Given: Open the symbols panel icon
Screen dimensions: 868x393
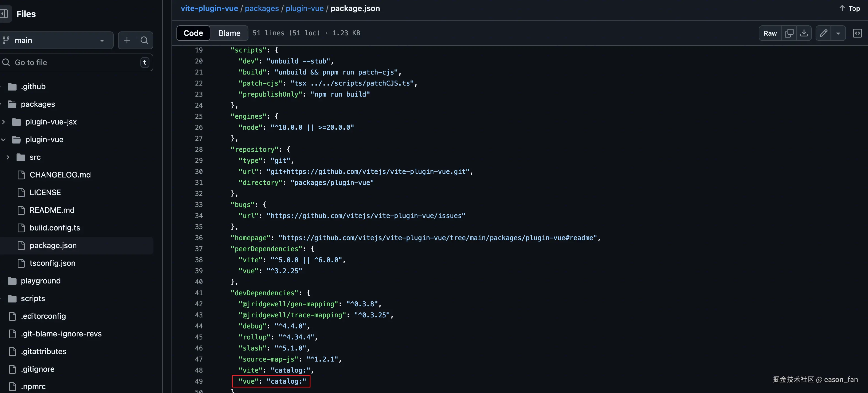Looking at the screenshot, I should point(857,33).
